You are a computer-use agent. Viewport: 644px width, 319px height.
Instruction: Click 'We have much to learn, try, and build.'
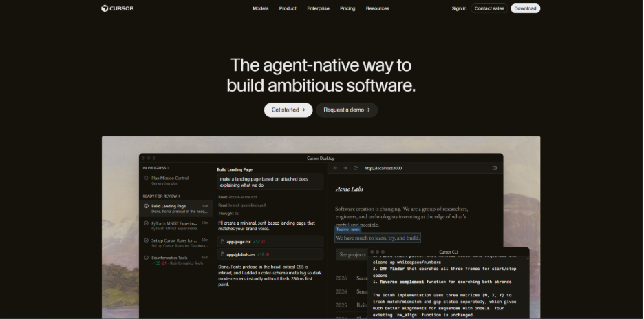point(378,238)
